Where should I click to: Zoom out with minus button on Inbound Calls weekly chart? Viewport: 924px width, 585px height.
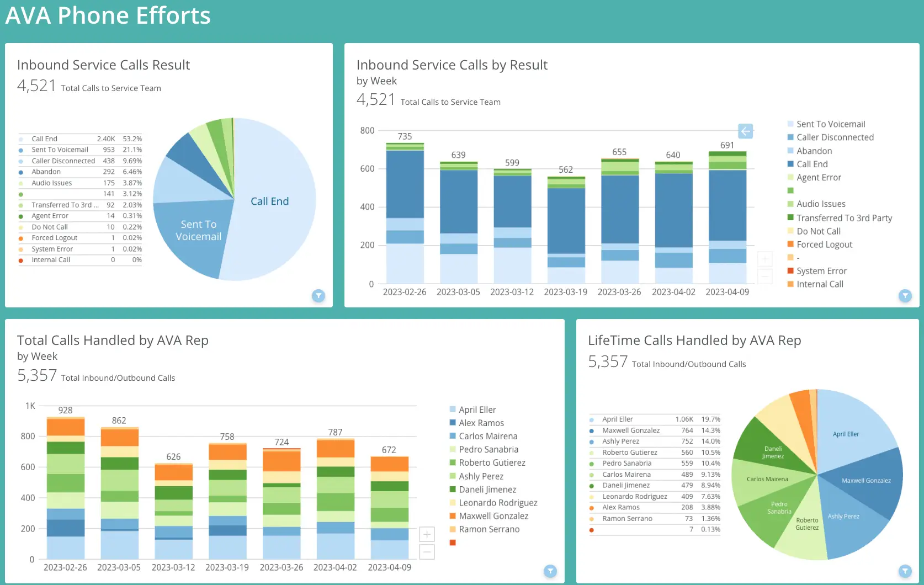coord(764,276)
